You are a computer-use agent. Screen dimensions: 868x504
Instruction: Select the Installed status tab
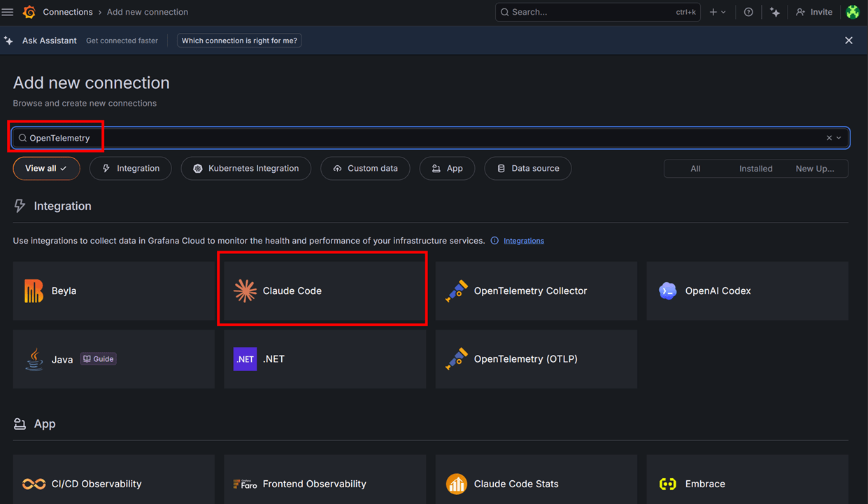(755, 169)
